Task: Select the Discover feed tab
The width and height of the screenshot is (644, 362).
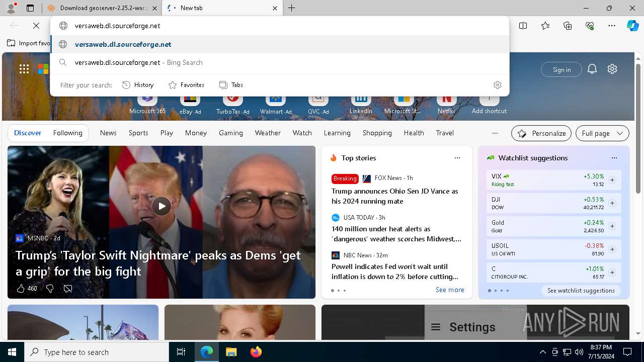Action: (28, 133)
